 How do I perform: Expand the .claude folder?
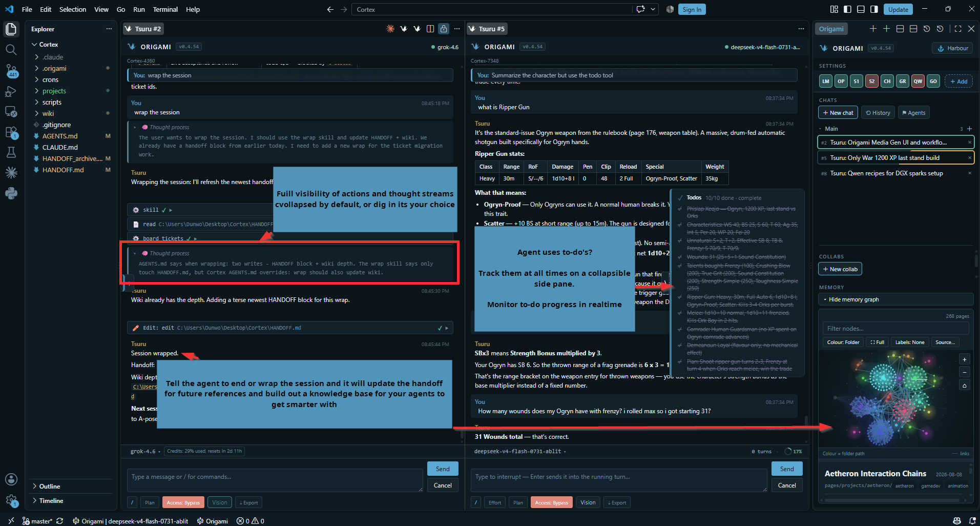(53, 57)
